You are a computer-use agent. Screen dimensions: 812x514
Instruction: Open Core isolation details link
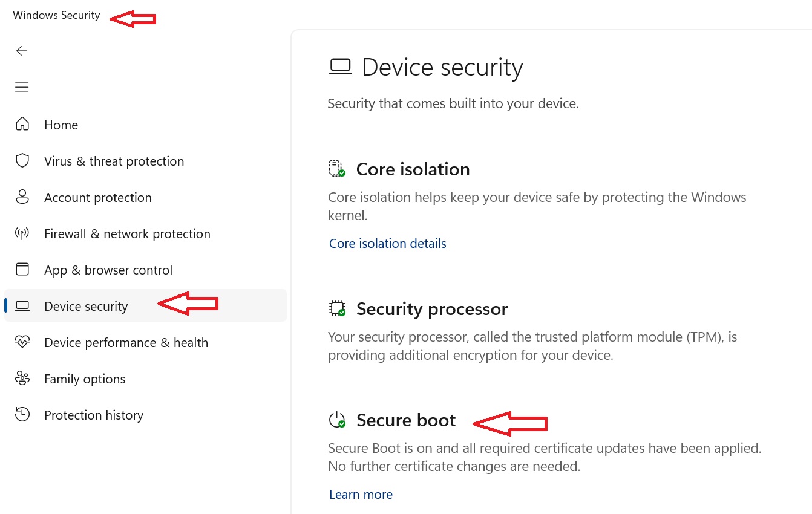tap(388, 243)
